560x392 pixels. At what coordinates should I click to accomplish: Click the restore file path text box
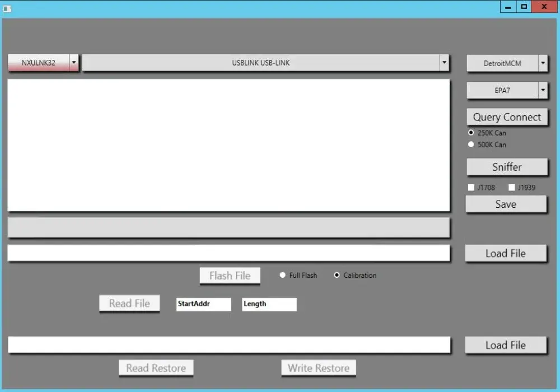[x=229, y=345]
